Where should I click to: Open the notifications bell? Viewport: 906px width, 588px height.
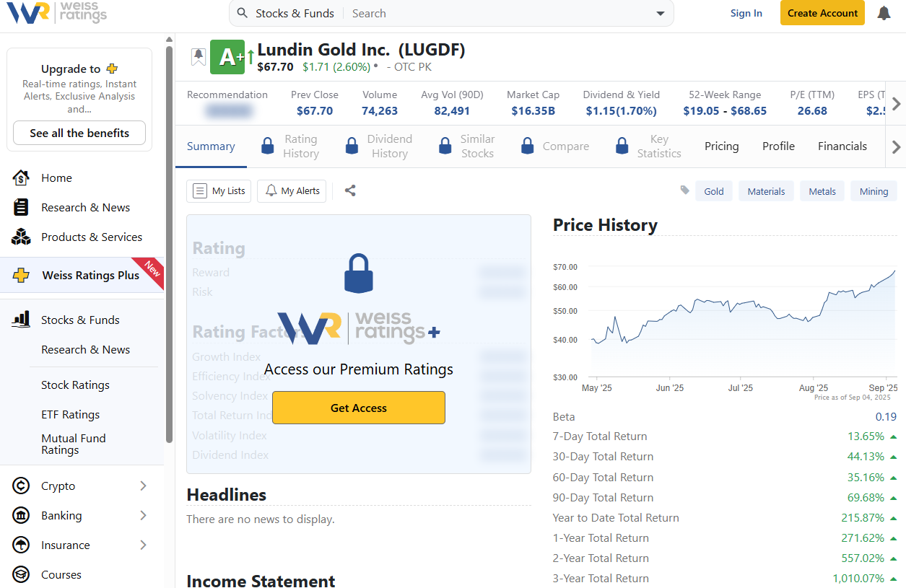[884, 13]
